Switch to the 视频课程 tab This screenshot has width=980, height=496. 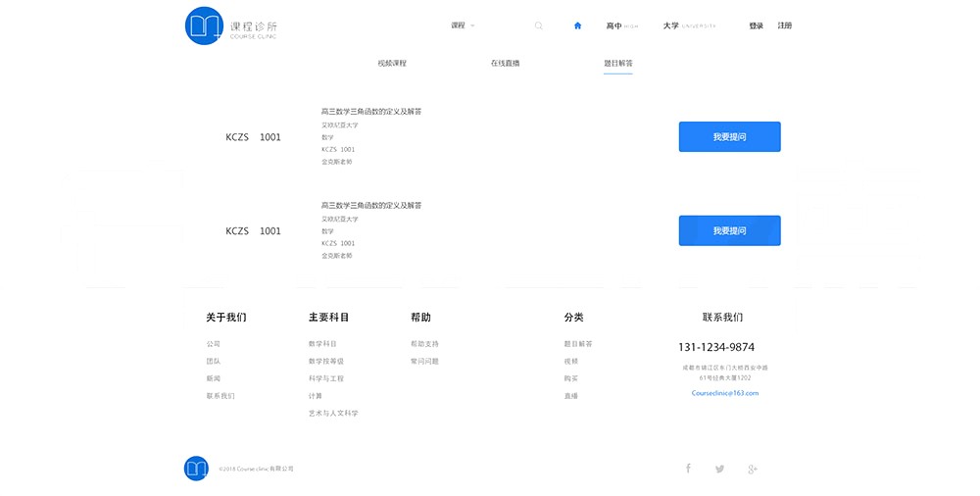coord(392,63)
